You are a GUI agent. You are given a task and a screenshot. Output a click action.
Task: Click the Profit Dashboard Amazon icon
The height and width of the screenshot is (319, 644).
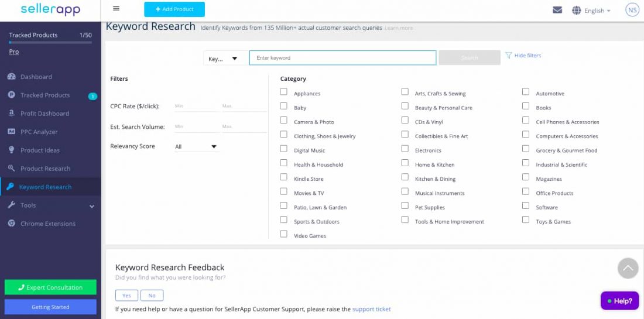click(x=12, y=114)
